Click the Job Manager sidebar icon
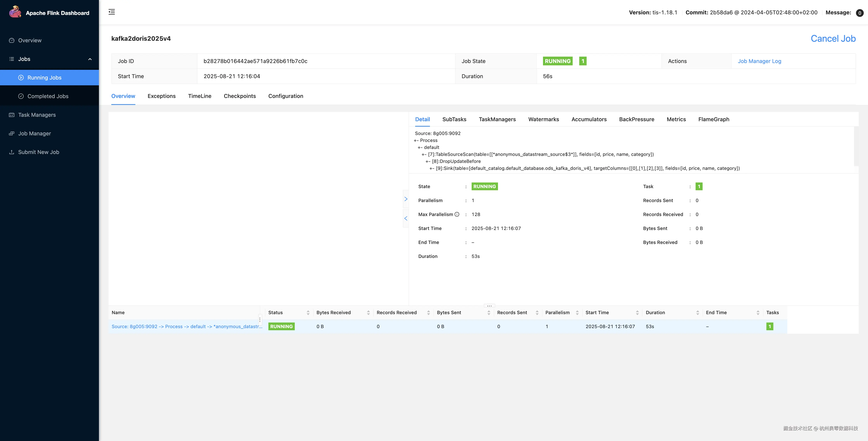The height and width of the screenshot is (441, 868). (x=11, y=133)
